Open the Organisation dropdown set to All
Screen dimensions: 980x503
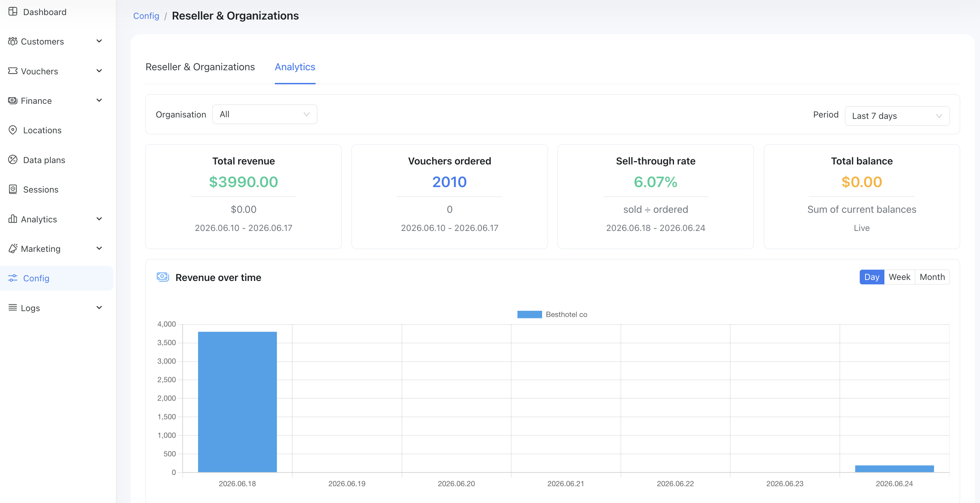265,114
